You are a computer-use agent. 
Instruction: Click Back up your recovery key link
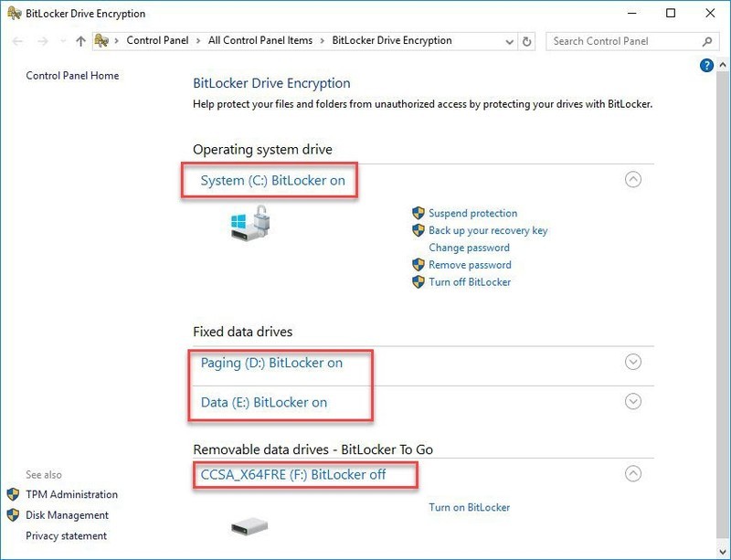pyautogui.click(x=488, y=230)
